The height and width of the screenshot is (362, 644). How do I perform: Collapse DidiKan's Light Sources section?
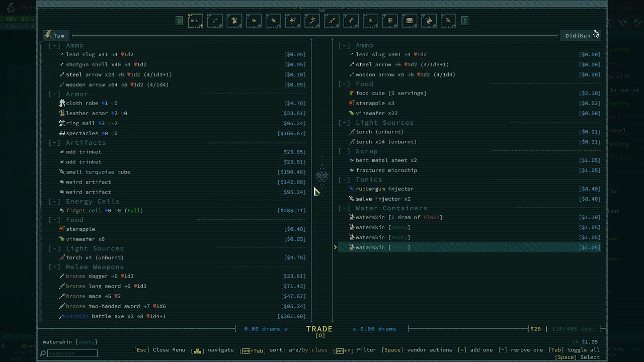(x=344, y=123)
